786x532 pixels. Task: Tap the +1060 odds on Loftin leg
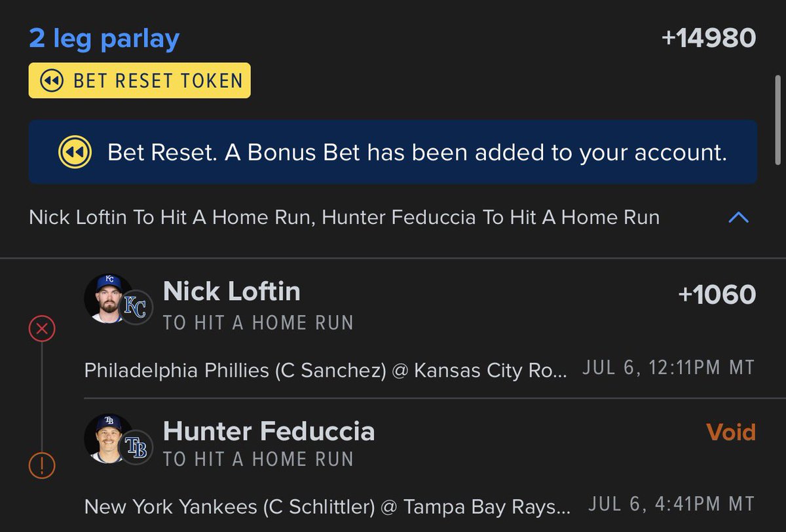717,295
